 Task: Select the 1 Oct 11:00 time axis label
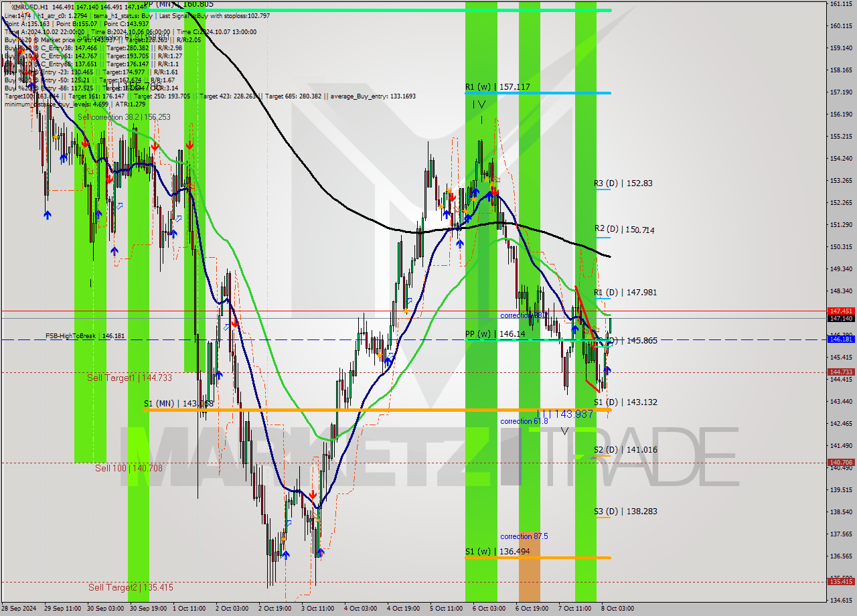[188, 609]
